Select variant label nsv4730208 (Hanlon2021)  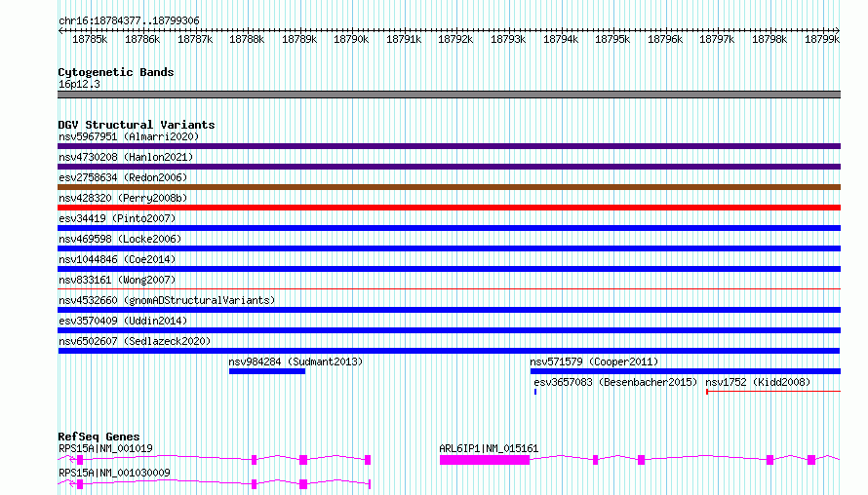[126, 157]
